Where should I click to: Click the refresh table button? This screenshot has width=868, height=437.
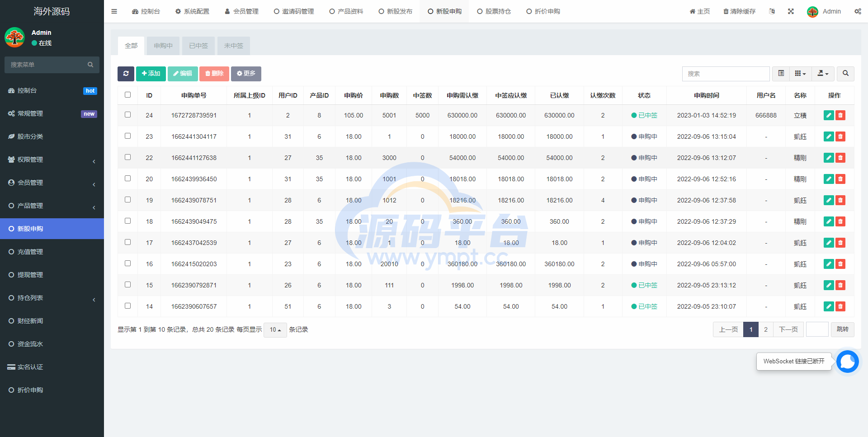click(126, 74)
